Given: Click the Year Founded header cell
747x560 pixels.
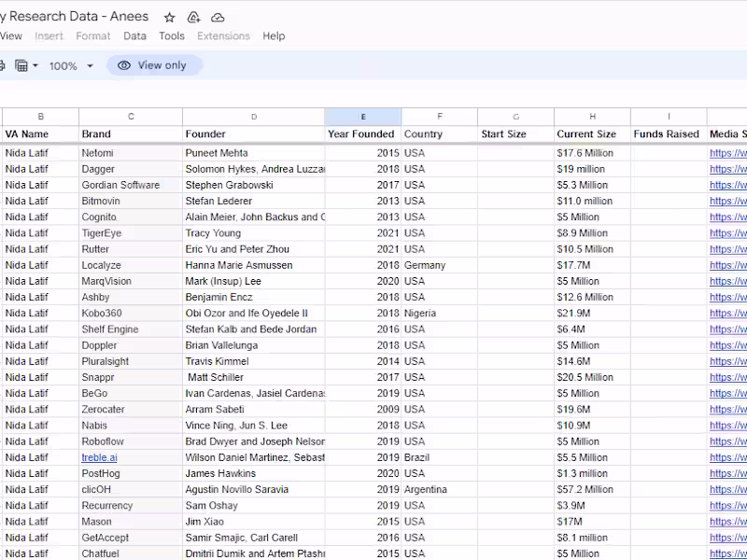Looking at the screenshot, I should coord(362,134).
